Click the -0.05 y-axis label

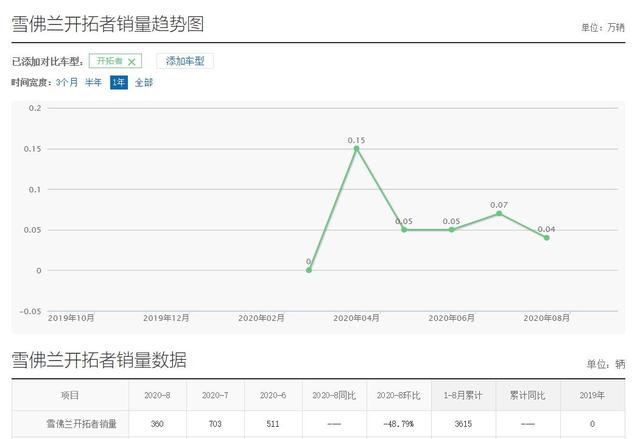point(31,311)
